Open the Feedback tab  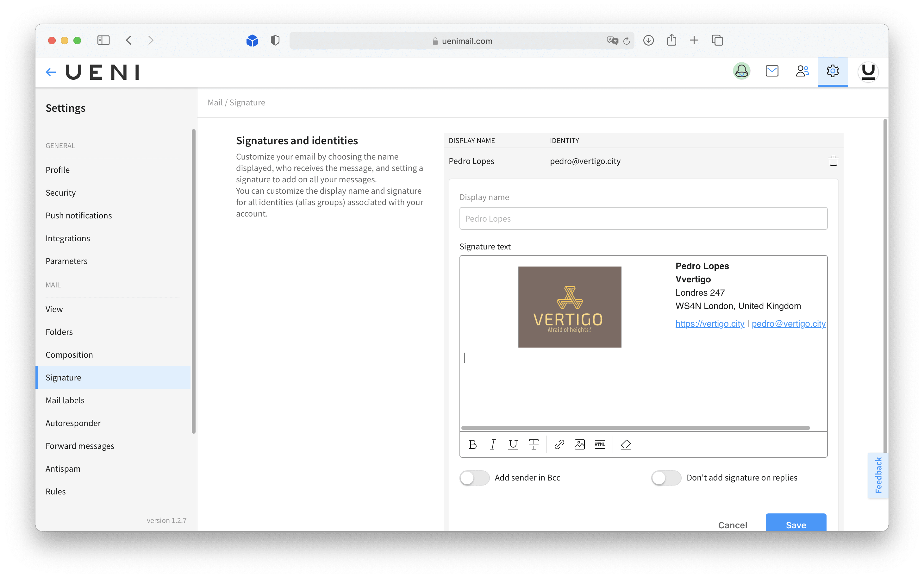click(878, 475)
